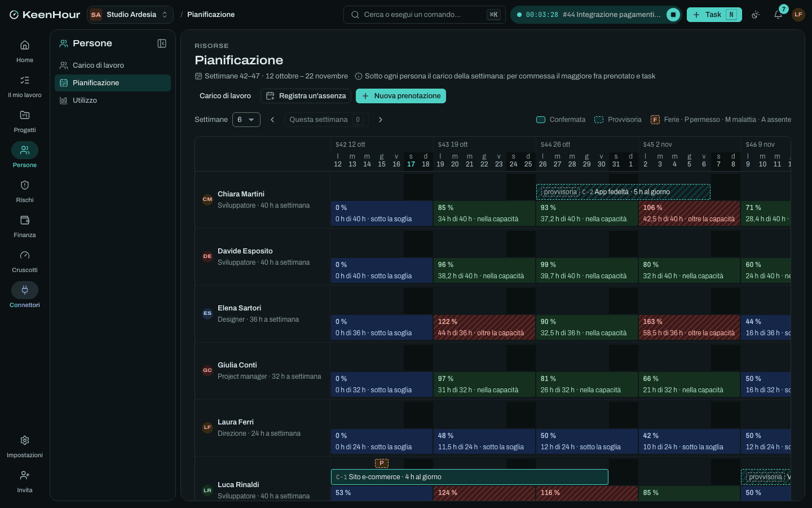Open Studio Ardesia workspace switcher
This screenshot has width=812, height=508.
[130, 15]
